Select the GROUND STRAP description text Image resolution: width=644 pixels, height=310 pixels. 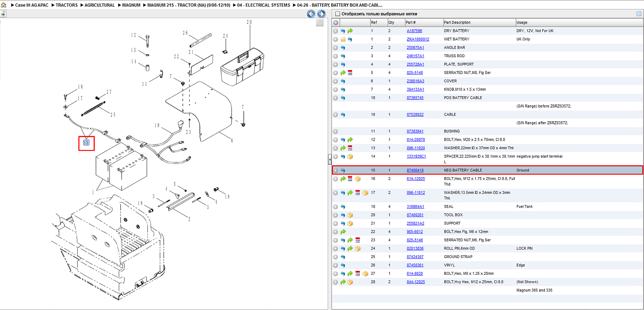458,257
